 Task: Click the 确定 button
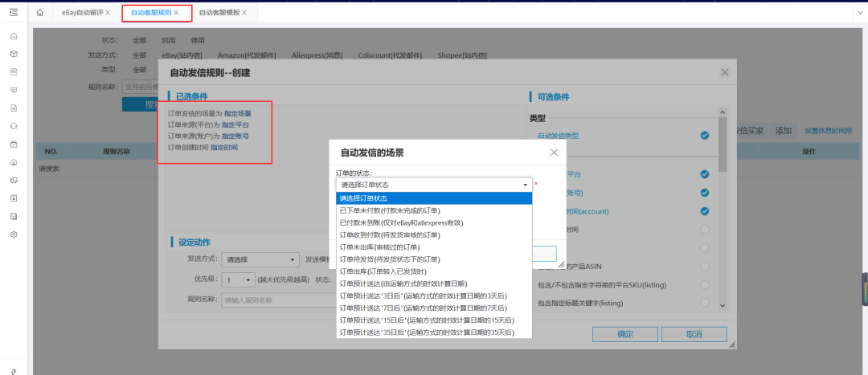(x=624, y=334)
